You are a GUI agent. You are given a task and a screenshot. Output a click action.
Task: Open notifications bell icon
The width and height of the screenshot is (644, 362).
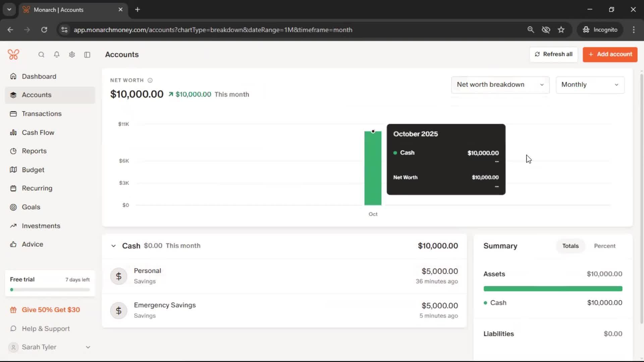click(x=57, y=55)
